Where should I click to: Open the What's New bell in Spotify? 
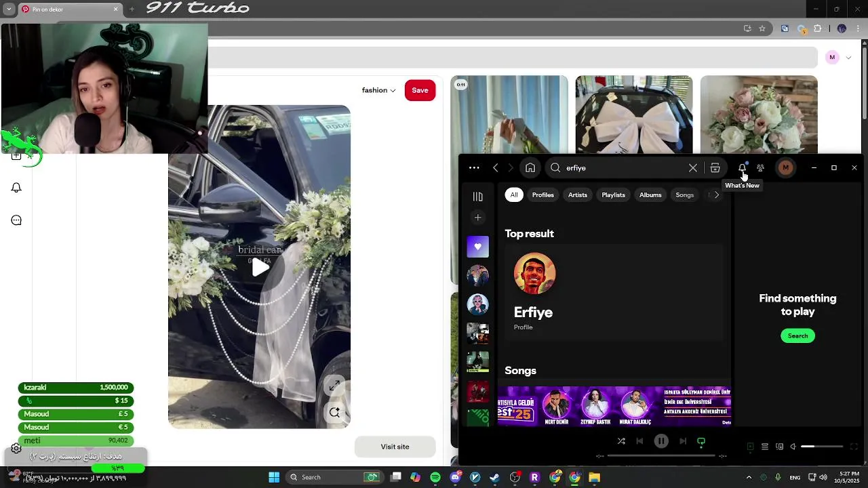pyautogui.click(x=743, y=168)
